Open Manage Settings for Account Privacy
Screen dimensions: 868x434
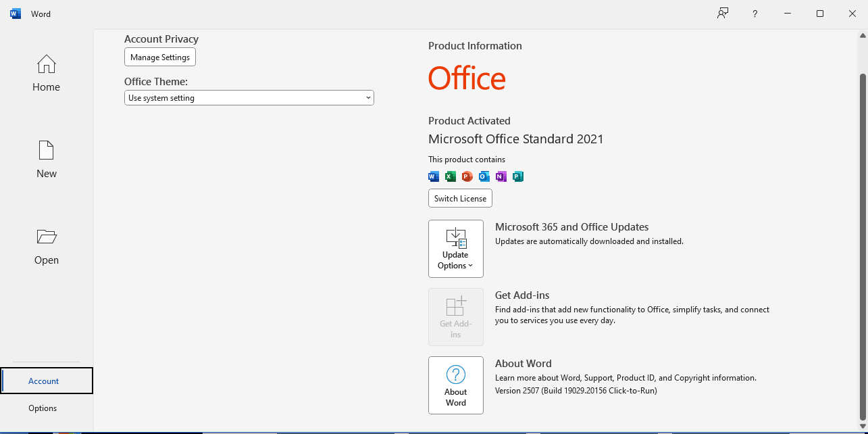click(160, 57)
